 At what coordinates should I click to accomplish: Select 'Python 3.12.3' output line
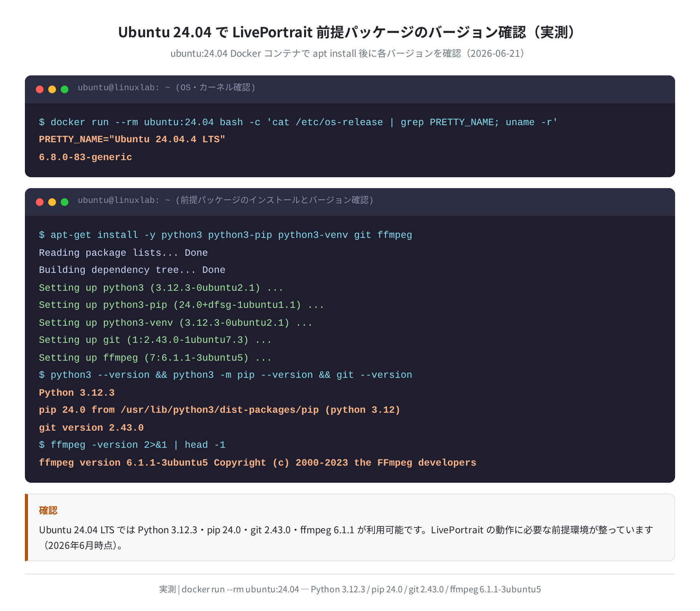coord(77,393)
